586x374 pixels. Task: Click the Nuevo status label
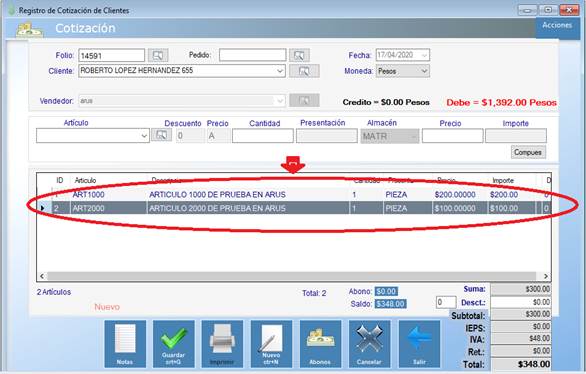tap(107, 307)
